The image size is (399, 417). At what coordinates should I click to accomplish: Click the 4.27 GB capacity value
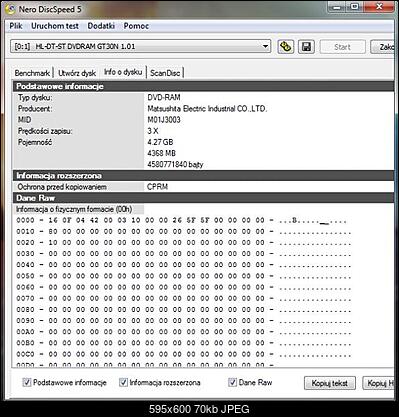pos(160,142)
